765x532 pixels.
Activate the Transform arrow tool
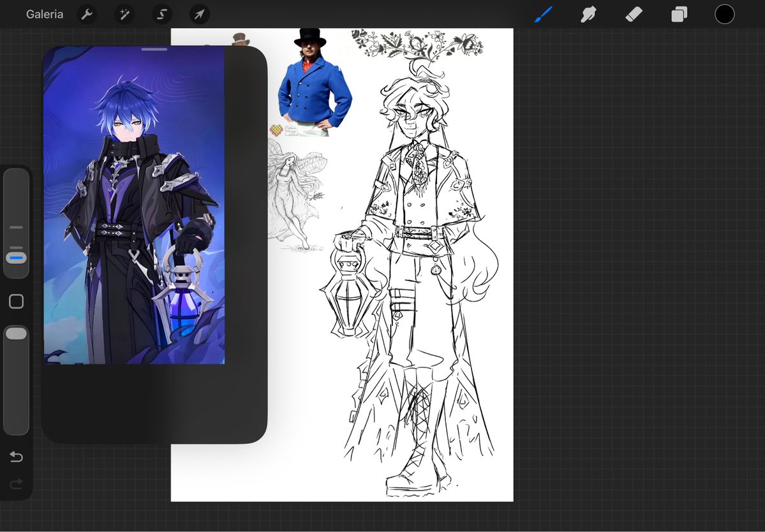(x=200, y=14)
